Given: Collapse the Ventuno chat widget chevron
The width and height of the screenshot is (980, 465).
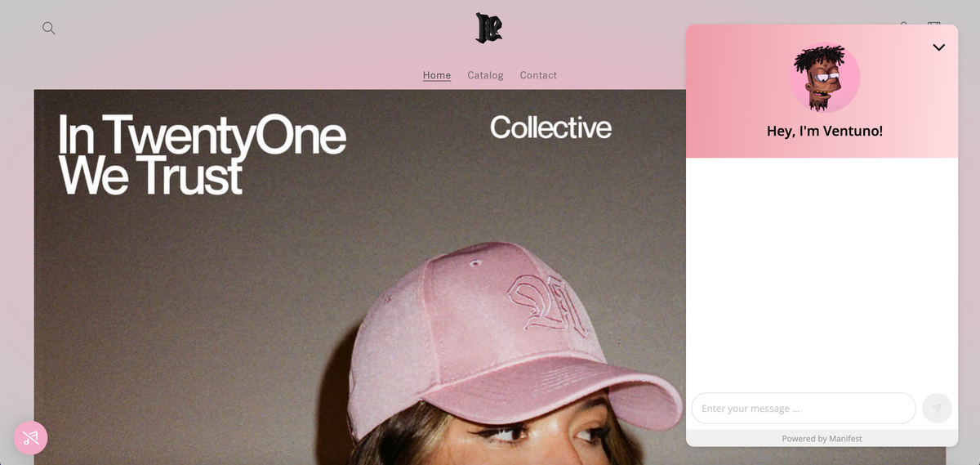Looking at the screenshot, I should pyautogui.click(x=938, y=47).
